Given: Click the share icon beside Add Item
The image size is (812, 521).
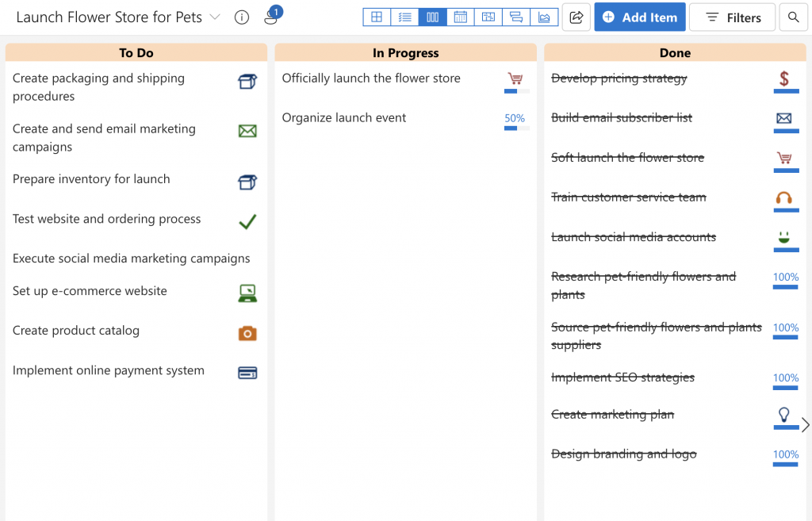Looking at the screenshot, I should click(x=576, y=17).
